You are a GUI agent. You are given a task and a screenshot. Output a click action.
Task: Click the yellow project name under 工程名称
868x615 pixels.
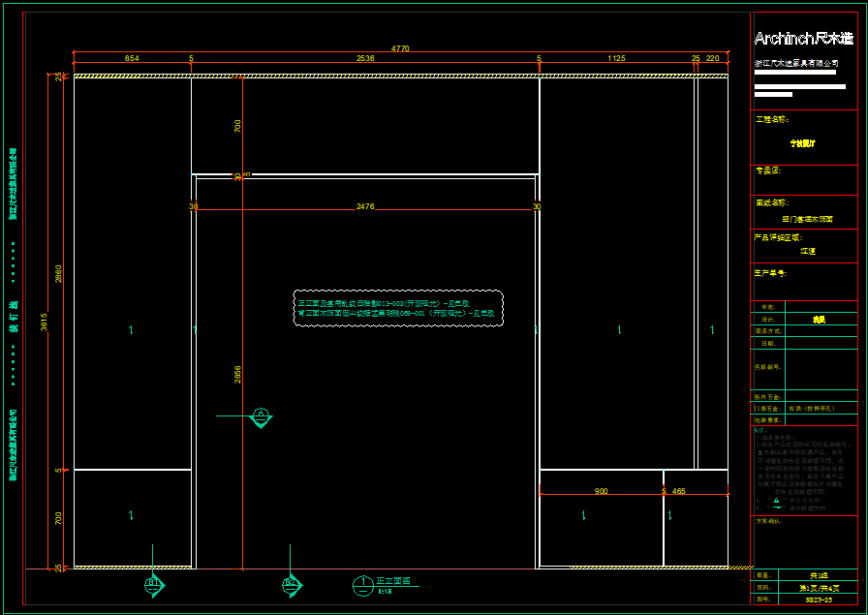point(803,143)
